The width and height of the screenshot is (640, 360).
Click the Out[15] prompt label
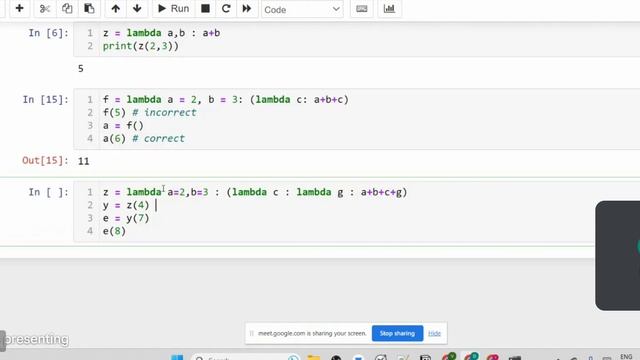click(x=45, y=160)
